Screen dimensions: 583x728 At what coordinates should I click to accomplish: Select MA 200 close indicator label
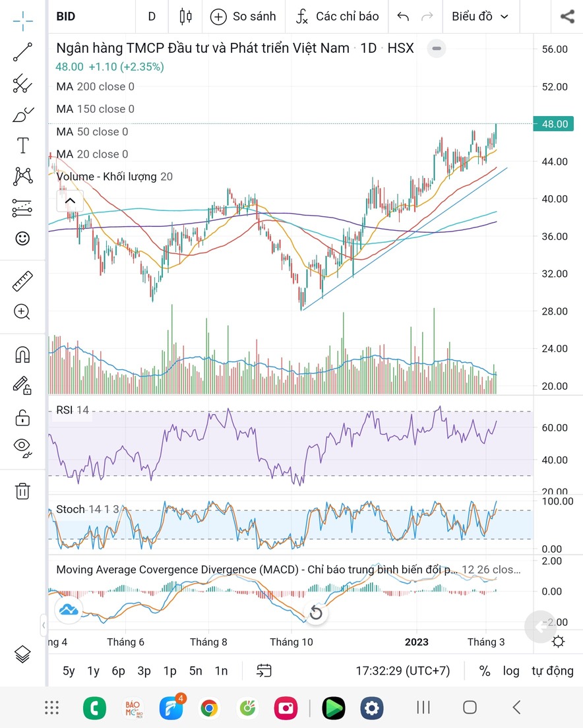pos(95,86)
